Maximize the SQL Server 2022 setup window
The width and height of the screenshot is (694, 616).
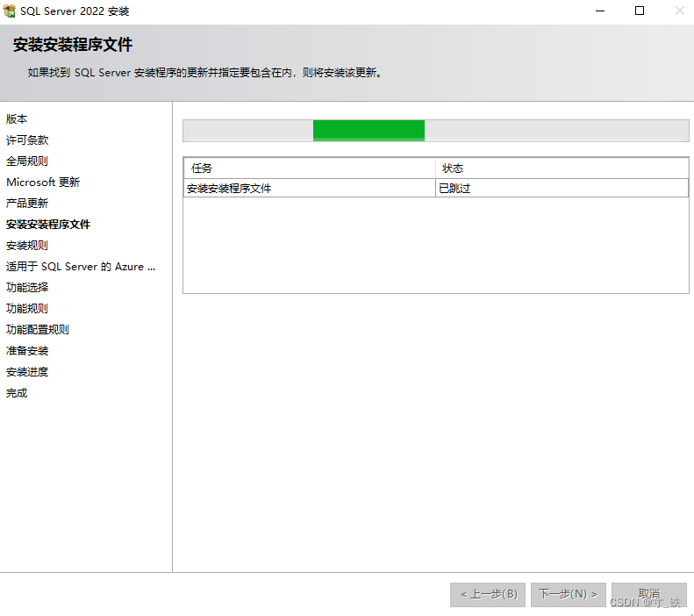coord(639,11)
